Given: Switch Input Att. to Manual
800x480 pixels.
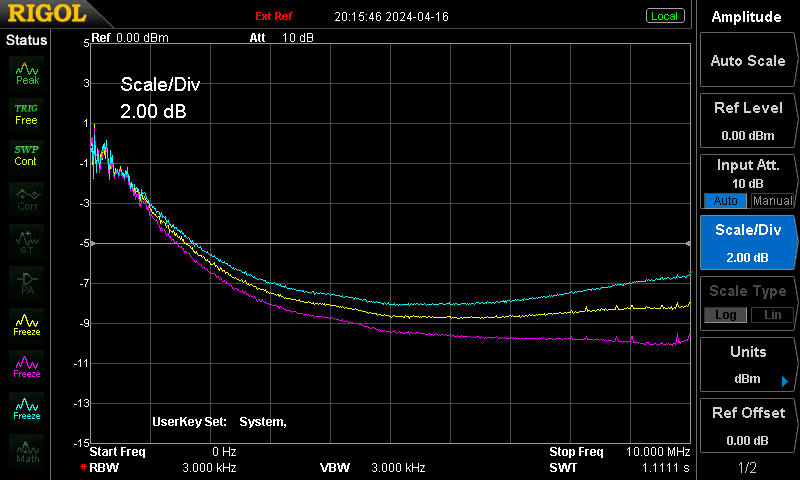Looking at the screenshot, I should [x=772, y=201].
